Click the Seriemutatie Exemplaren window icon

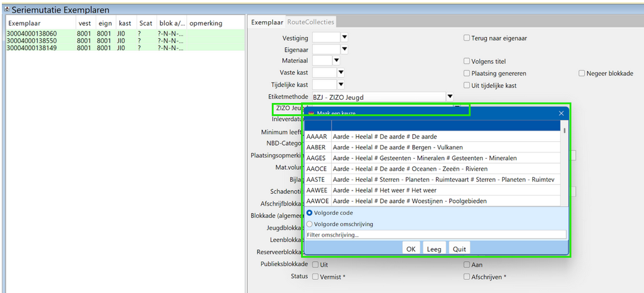click(x=6, y=9)
